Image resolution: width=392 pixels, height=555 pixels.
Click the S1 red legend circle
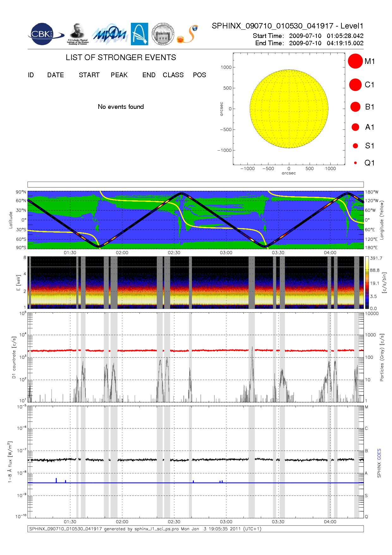[x=355, y=146]
